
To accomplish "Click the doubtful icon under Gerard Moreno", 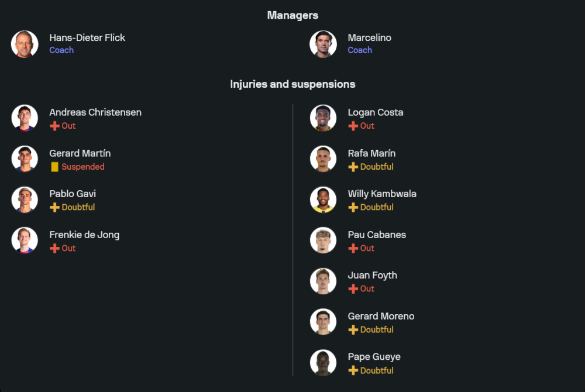I will pos(353,329).
